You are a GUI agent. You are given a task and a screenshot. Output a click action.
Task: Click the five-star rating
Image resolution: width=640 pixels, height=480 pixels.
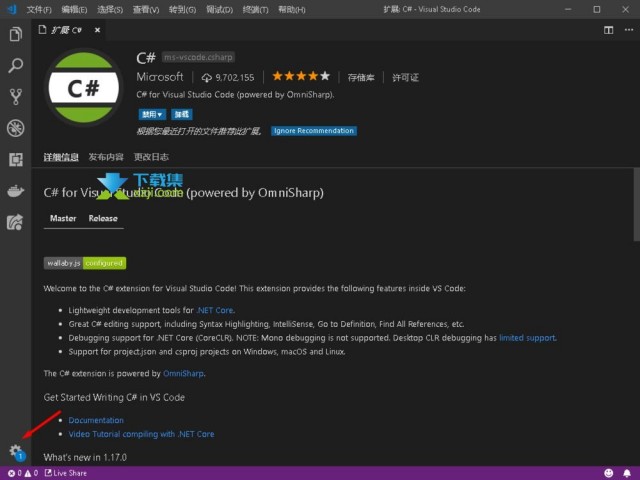tap(301, 76)
